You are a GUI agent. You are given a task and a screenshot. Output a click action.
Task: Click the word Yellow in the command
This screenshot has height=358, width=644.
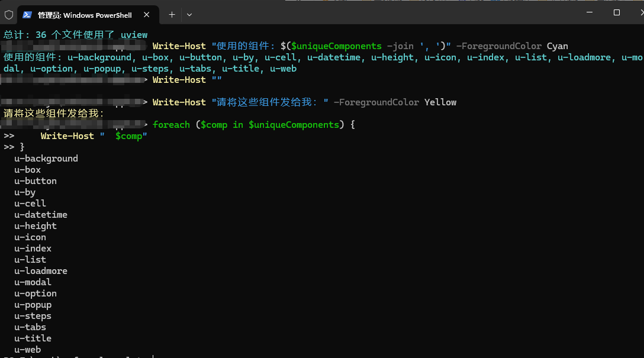pyautogui.click(x=440, y=102)
